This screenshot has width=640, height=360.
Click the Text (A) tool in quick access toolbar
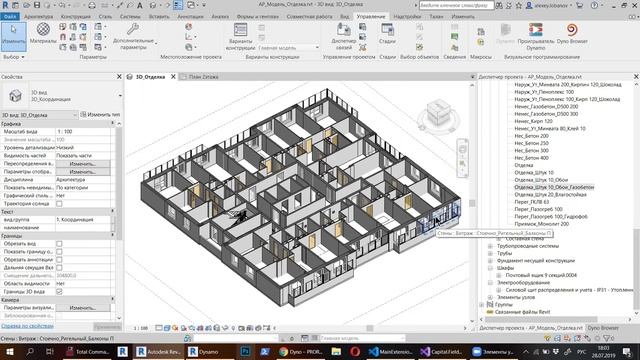click(x=140, y=5)
